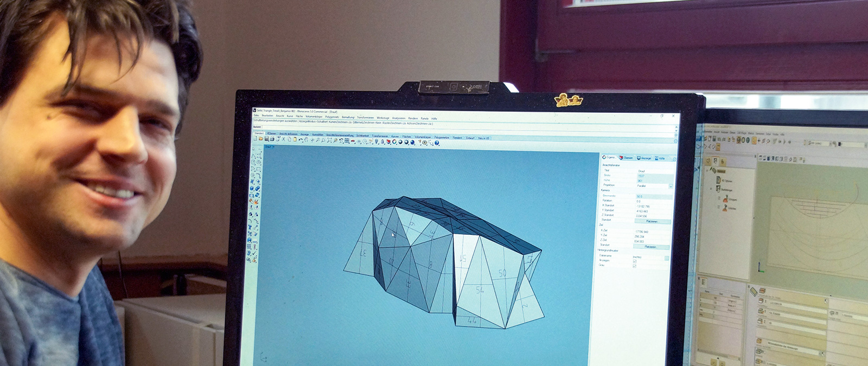Click the command history scroll-up arrow
This screenshot has width=868, height=366.
[676, 128]
